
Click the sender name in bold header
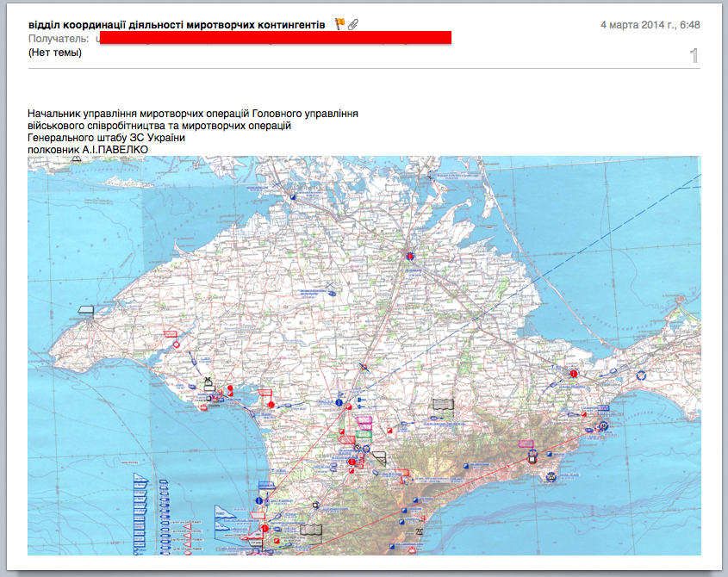(x=177, y=25)
